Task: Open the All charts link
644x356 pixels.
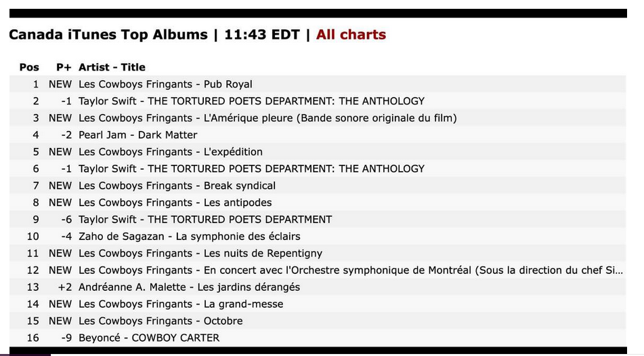Action: (351, 35)
